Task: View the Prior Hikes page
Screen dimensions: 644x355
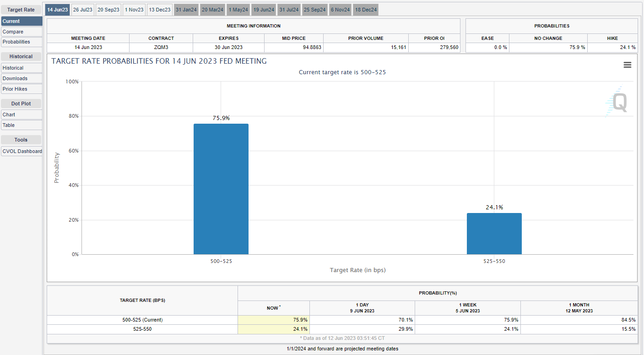Action: 22,89
